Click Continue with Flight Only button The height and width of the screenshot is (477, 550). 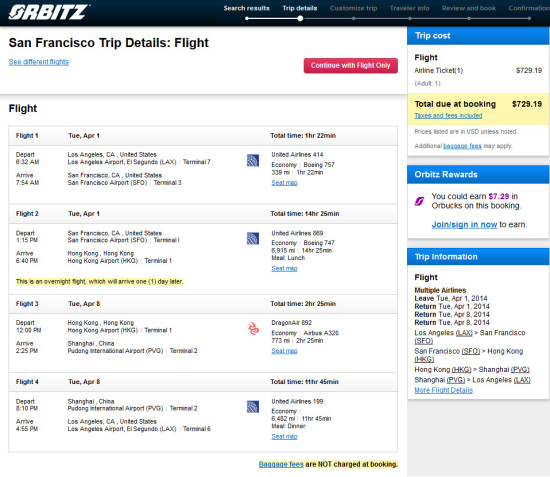(350, 66)
